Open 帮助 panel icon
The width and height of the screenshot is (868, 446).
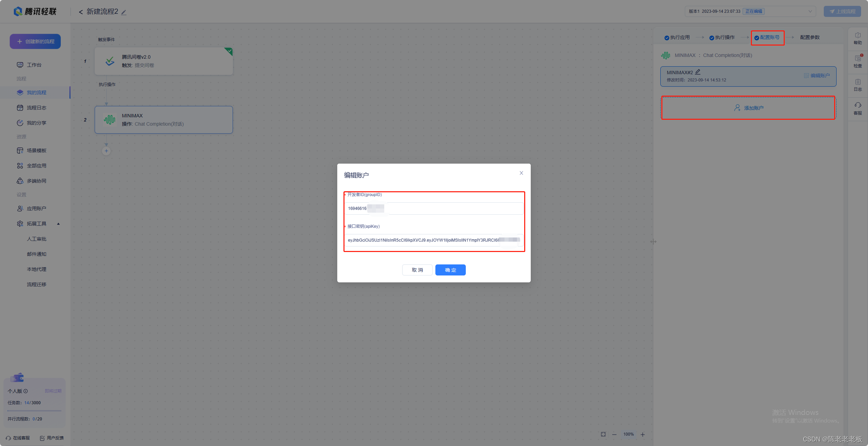coord(858,38)
